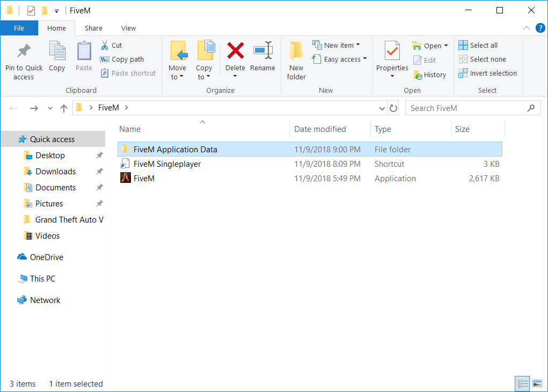Expand the Move to dropdown
Image resolution: width=548 pixels, height=392 pixels.
pyautogui.click(x=177, y=77)
